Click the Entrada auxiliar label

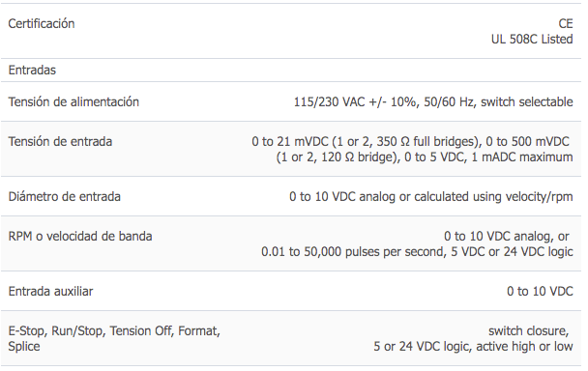click(50, 292)
